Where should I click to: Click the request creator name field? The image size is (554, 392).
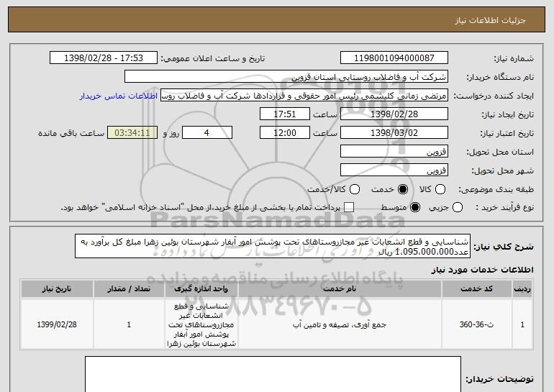tap(304, 96)
